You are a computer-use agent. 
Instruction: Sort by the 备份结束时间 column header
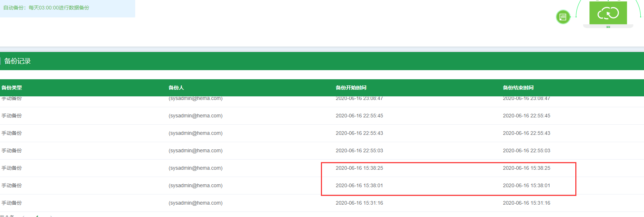518,88
